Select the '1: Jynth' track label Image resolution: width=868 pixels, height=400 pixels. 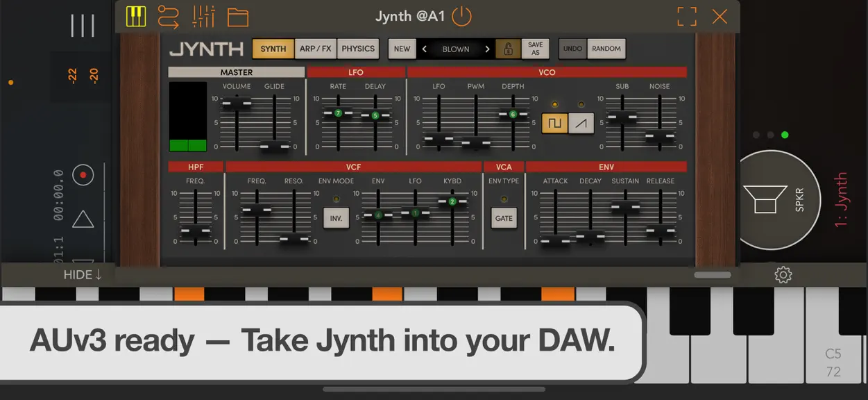841,200
